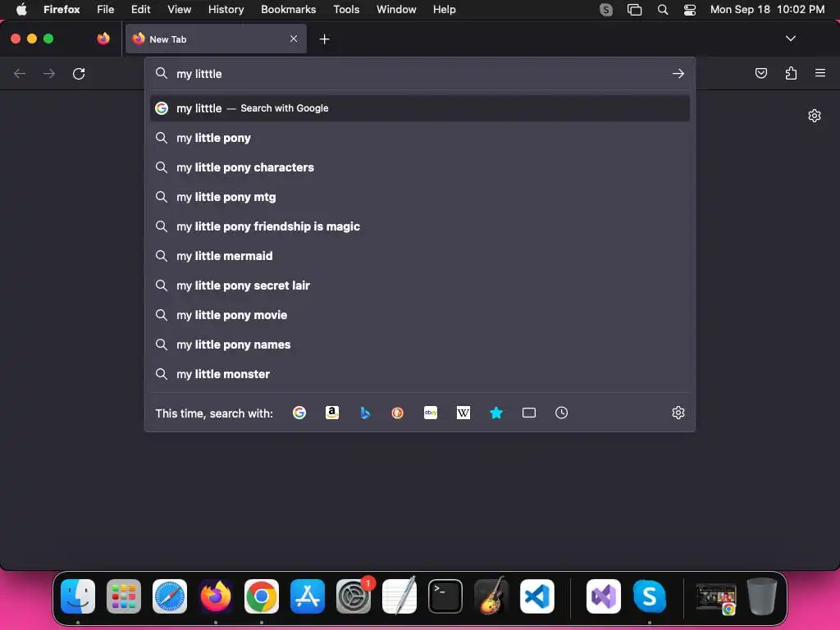Pick suggestion "my little pony names"

[x=419, y=345]
